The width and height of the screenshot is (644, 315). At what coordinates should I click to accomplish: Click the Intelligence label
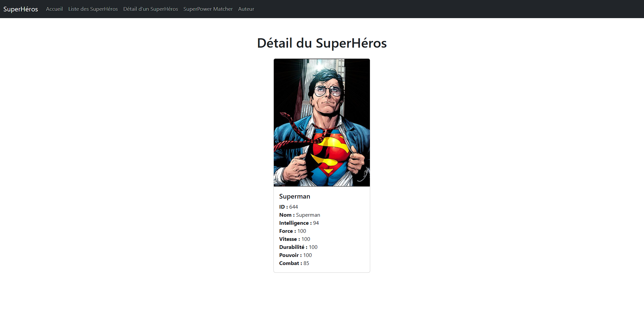coord(295,223)
